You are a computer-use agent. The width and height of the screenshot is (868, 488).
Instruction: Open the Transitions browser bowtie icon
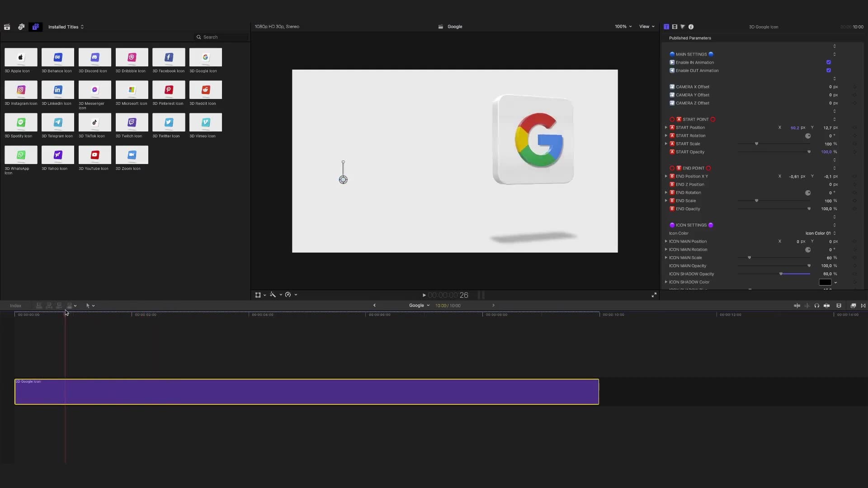coord(863,305)
